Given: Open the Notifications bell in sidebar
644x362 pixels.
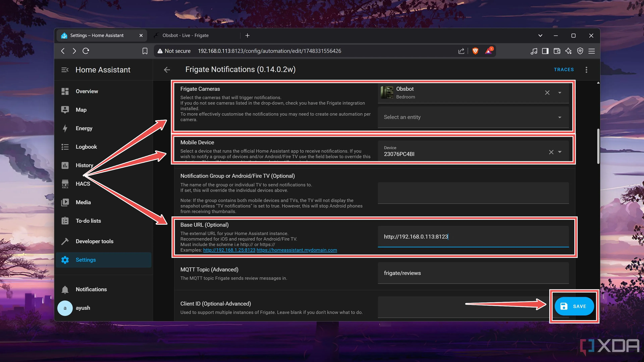Looking at the screenshot, I should coord(65,289).
